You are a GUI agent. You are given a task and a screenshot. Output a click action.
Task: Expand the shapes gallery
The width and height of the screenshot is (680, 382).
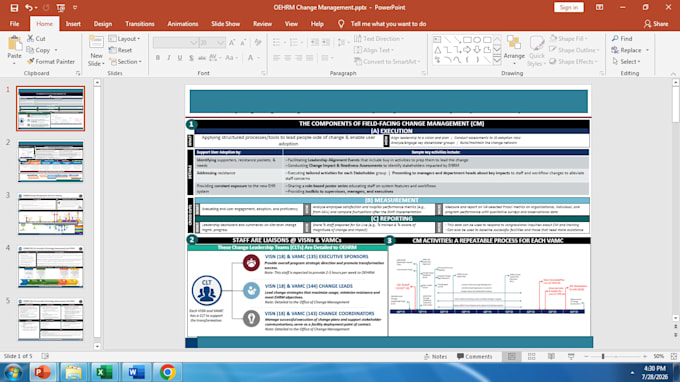tap(497, 60)
